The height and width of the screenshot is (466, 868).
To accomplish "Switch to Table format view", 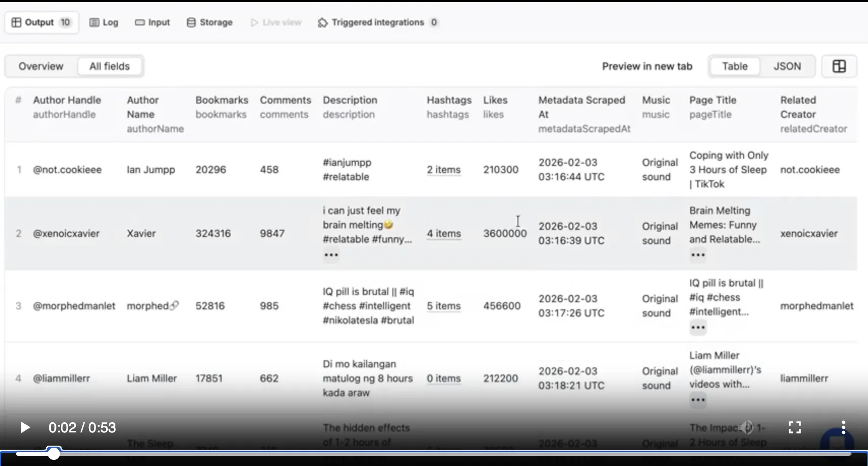I will point(735,66).
